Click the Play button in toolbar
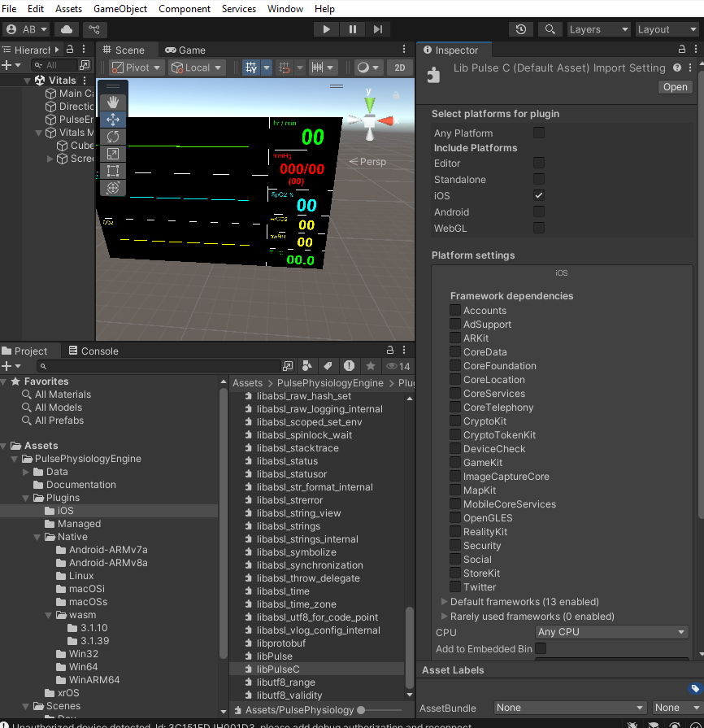The width and height of the screenshot is (704, 728). pyautogui.click(x=326, y=29)
